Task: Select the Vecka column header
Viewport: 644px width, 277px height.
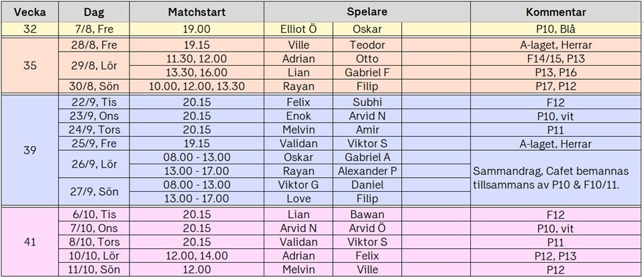Action: tap(30, 12)
